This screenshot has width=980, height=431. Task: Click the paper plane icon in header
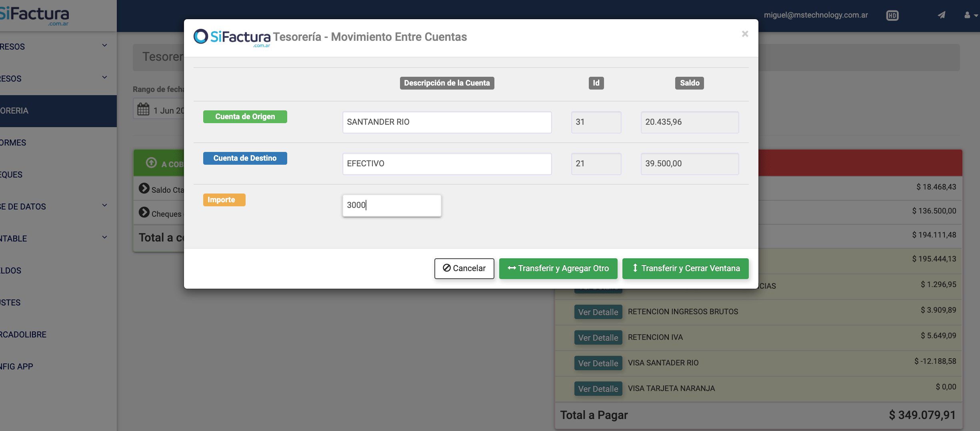coord(942,15)
